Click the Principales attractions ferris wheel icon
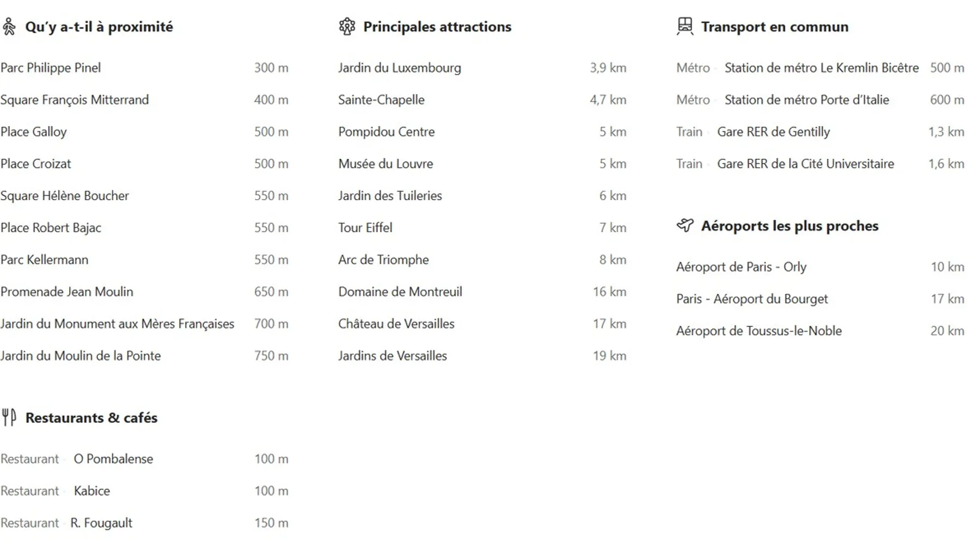 [347, 27]
